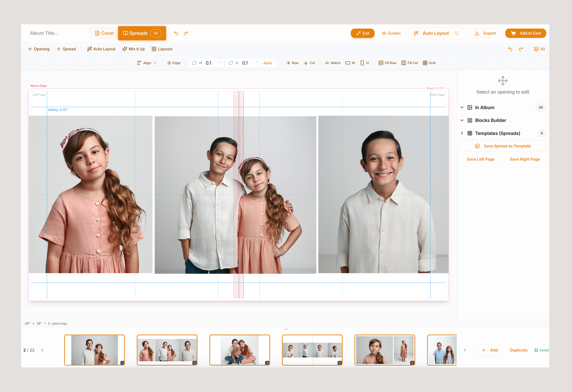This screenshot has height=392, width=572.
Task: Click the redo arrow next to Spreads
Action: (186, 33)
